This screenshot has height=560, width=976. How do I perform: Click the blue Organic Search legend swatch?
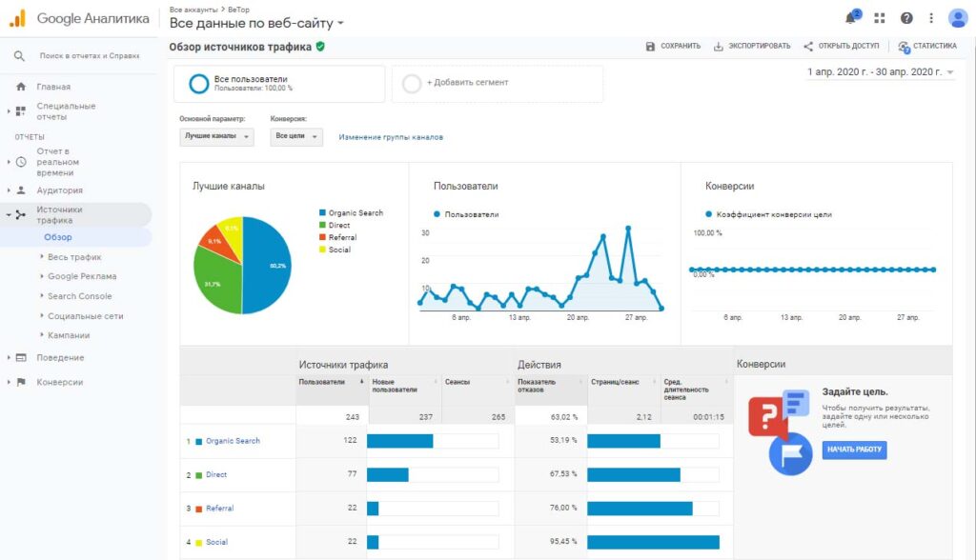[x=322, y=212]
